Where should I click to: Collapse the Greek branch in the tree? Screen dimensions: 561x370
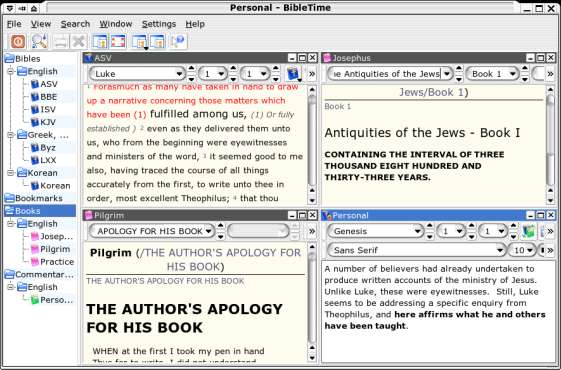[x=11, y=135]
